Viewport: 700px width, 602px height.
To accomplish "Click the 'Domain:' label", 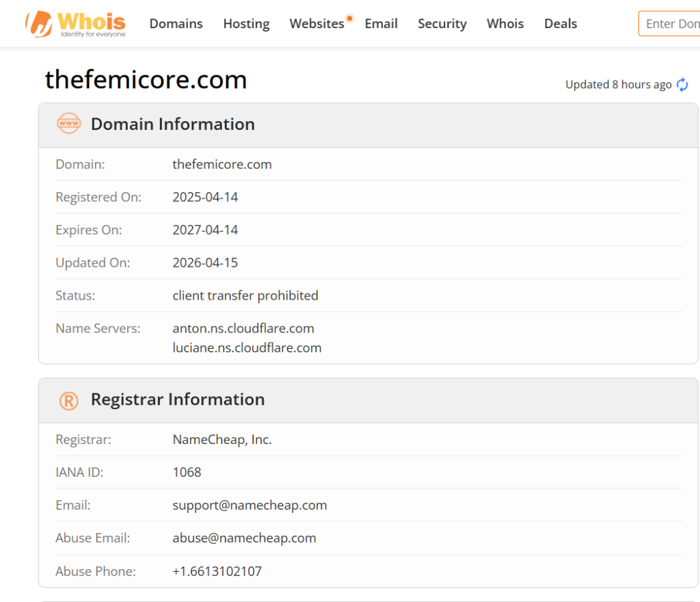I will click(x=80, y=164).
